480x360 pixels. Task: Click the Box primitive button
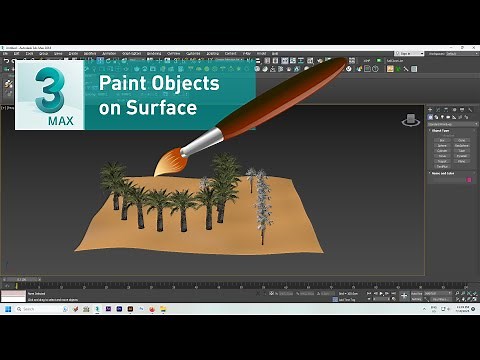[x=442, y=140]
